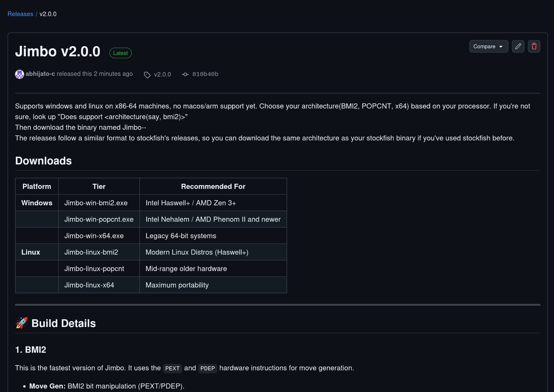554x392 pixels.
Task: Open commit 810b40b
Action: (x=205, y=74)
